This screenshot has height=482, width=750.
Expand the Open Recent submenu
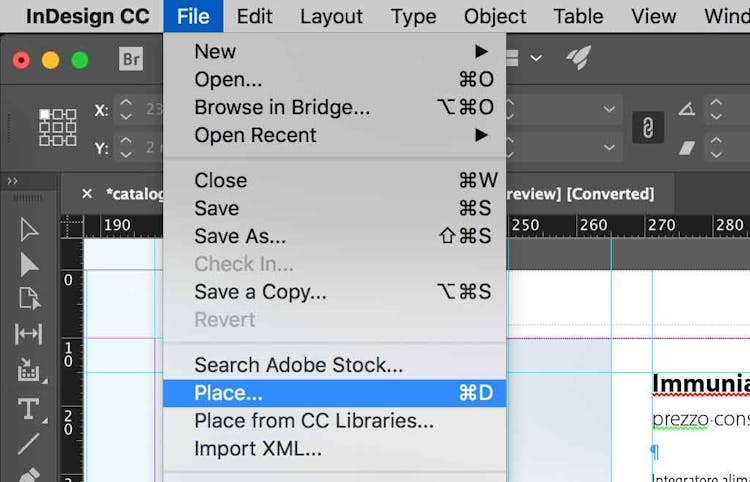(482, 135)
